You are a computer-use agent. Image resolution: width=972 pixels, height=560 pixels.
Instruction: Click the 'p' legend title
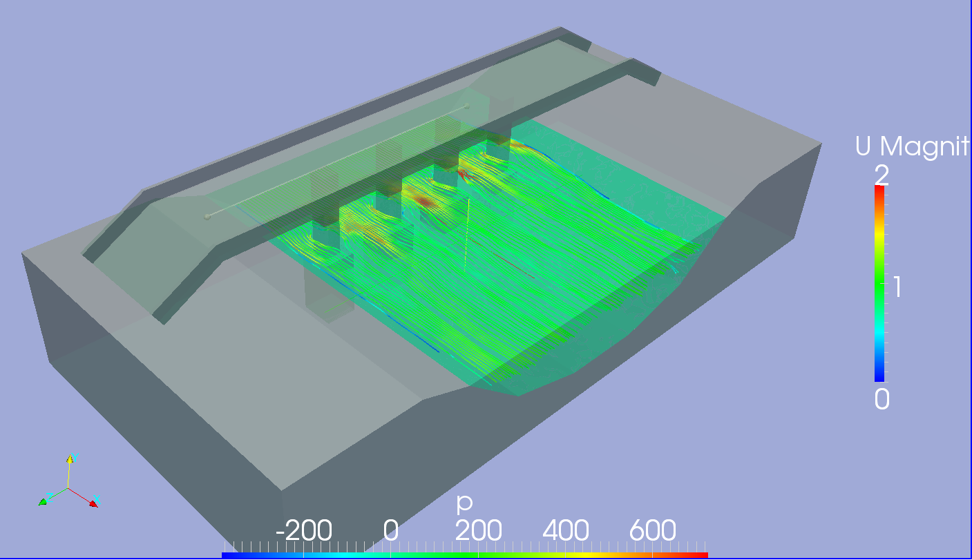[464, 504]
